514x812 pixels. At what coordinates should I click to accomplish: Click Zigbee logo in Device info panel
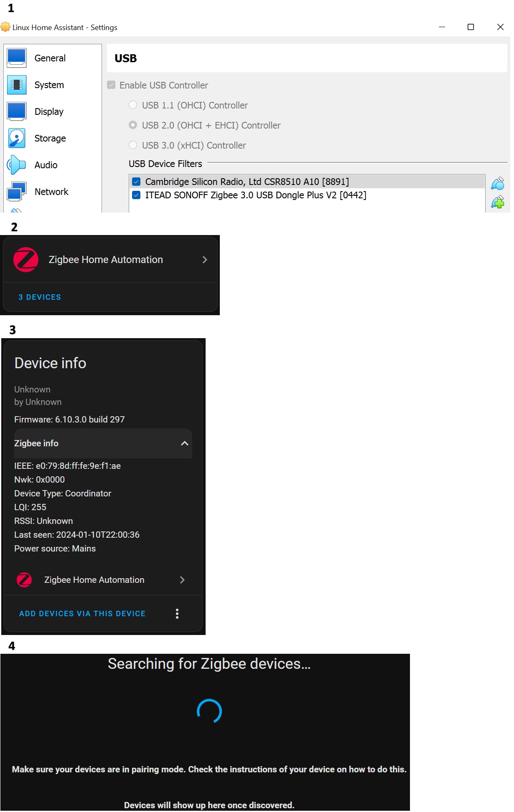[24, 580]
